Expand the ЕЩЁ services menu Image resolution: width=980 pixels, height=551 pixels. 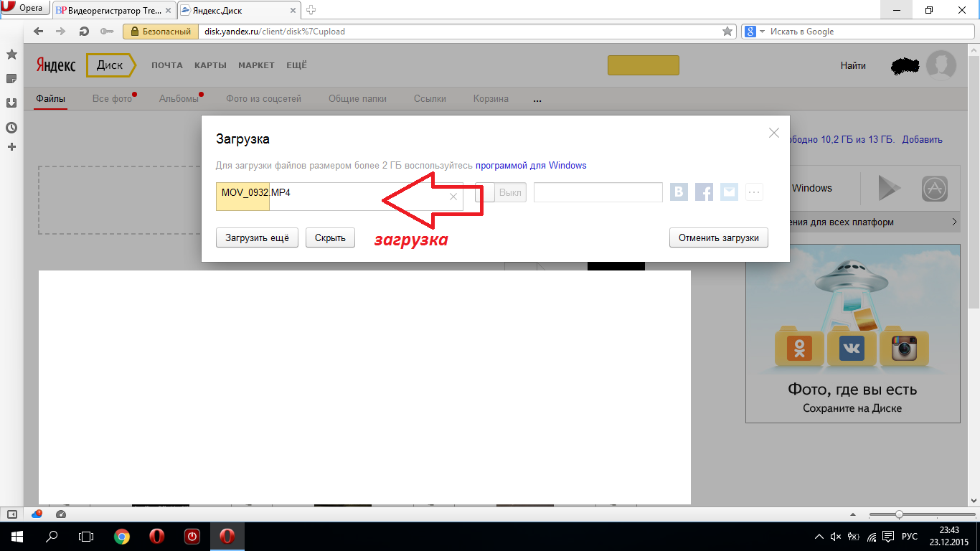(296, 65)
